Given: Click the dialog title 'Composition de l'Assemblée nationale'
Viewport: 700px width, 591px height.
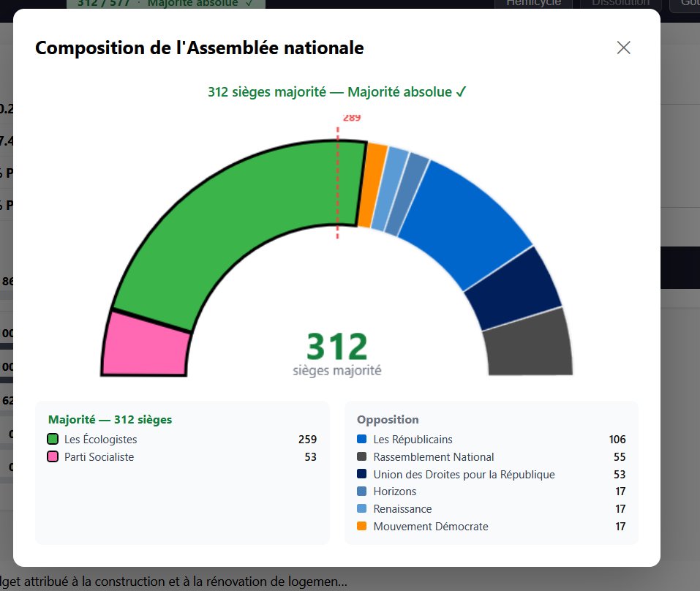Looking at the screenshot, I should pos(200,48).
